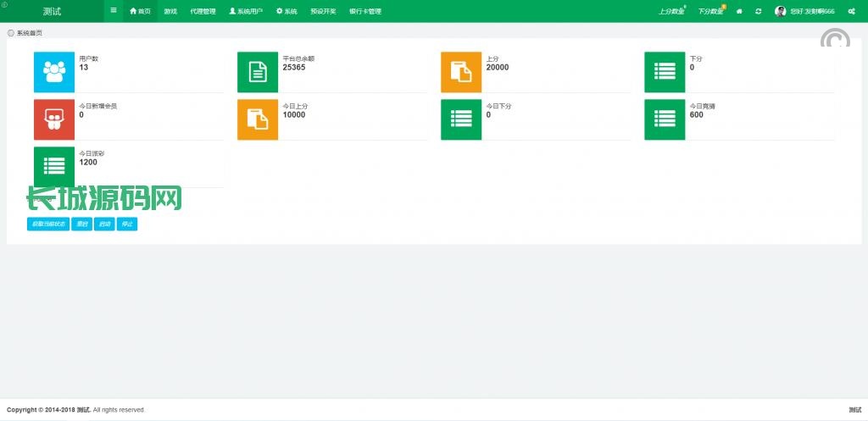Go to the 首页 home tab

140,12
